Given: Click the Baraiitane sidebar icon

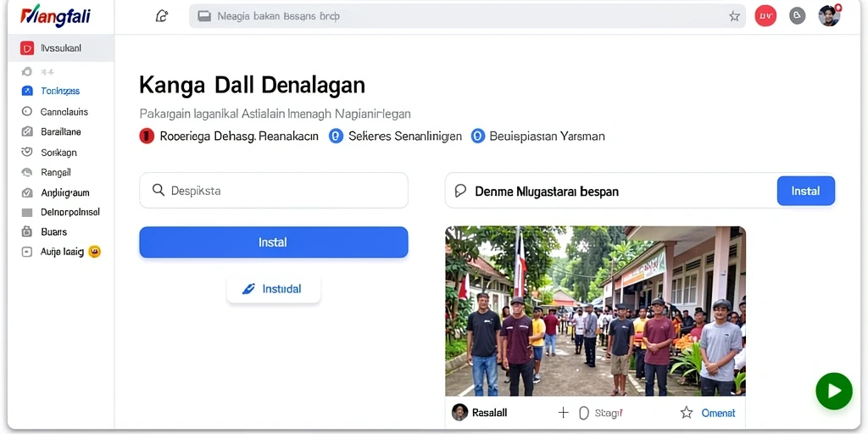Looking at the screenshot, I should (26, 131).
